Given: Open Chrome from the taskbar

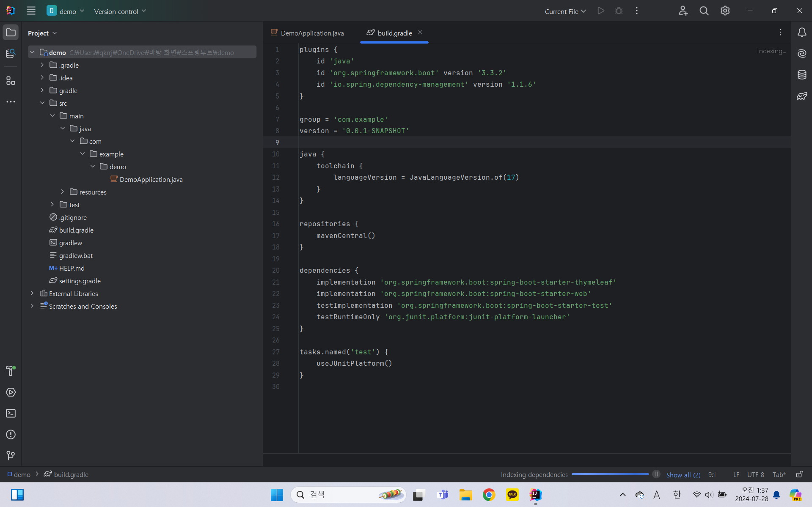Looking at the screenshot, I should pos(489,494).
